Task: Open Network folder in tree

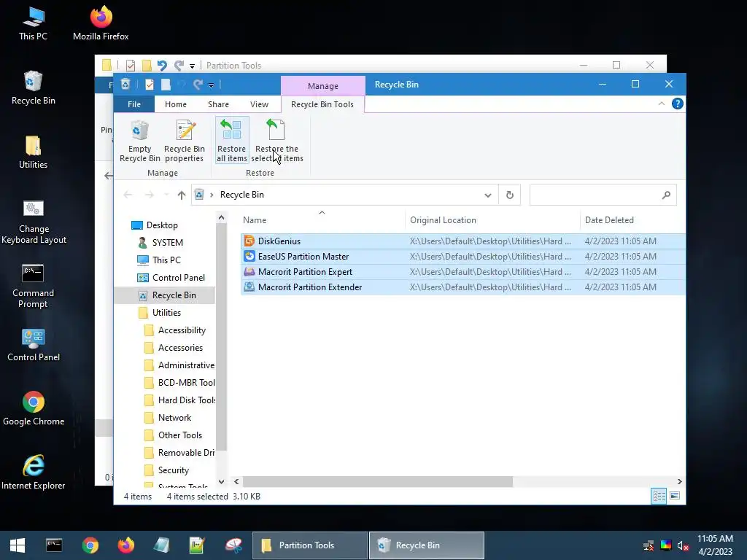Action: pyautogui.click(x=174, y=418)
